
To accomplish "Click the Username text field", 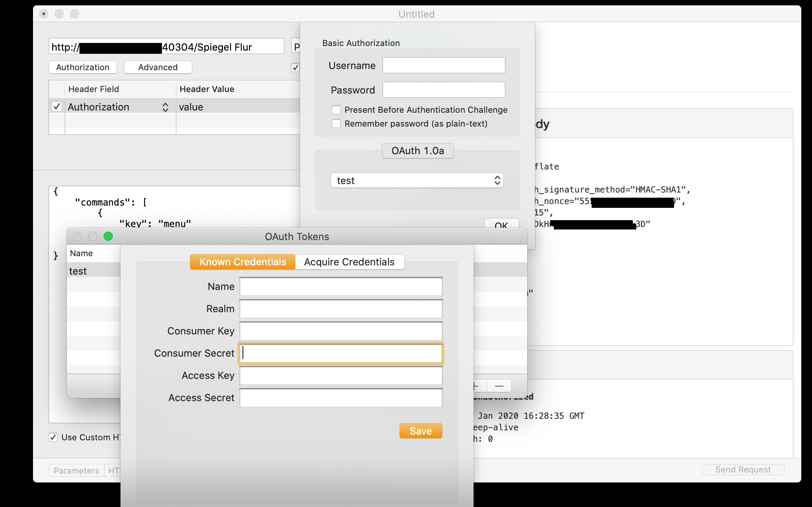I will [444, 65].
